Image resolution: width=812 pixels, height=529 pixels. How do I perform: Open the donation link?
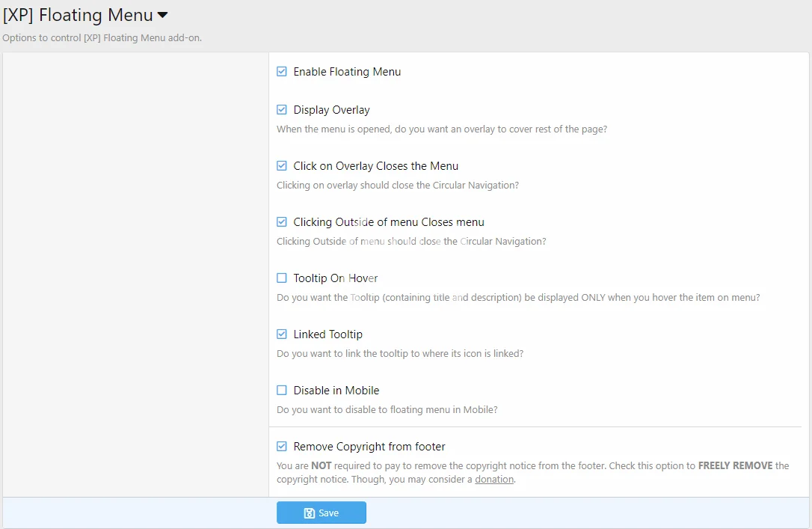pos(494,479)
